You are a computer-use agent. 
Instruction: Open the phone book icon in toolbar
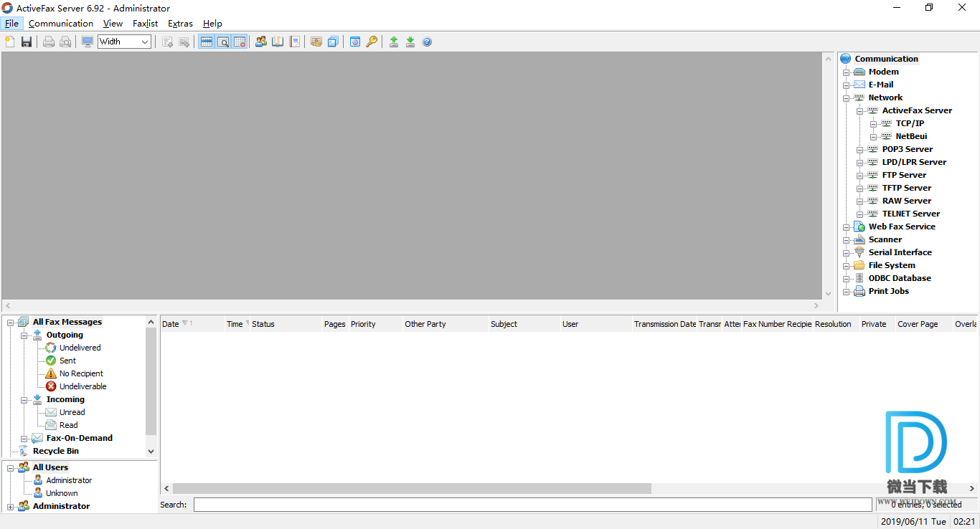pyautogui.click(x=278, y=42)
